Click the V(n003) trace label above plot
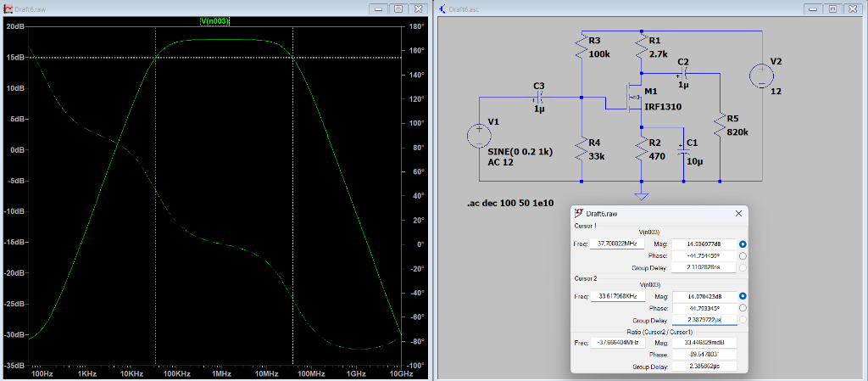The height and width of the screenshot is (381, 868). (x=214, y=20)
